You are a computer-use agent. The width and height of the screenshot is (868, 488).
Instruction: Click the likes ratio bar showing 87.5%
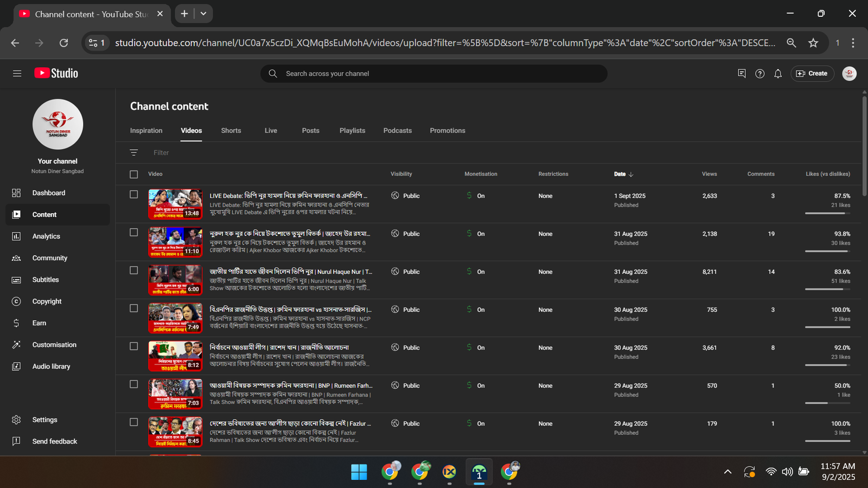(827, 213)
